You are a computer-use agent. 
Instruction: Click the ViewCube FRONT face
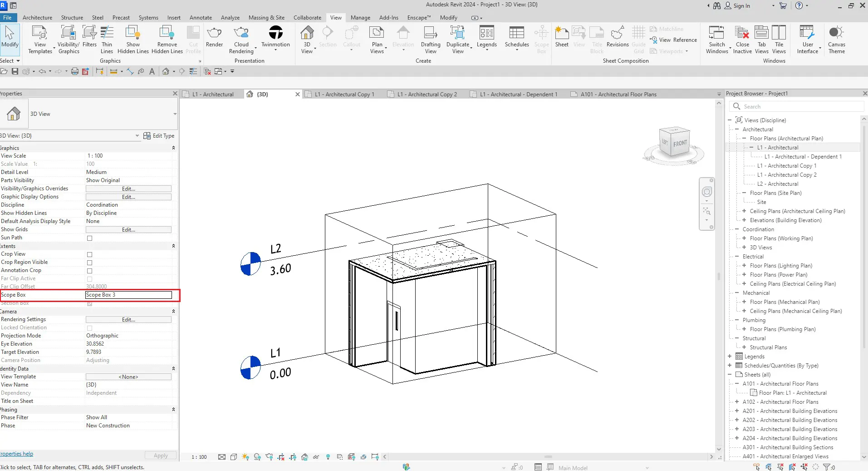pyautogui.click(x=680, y=144)
